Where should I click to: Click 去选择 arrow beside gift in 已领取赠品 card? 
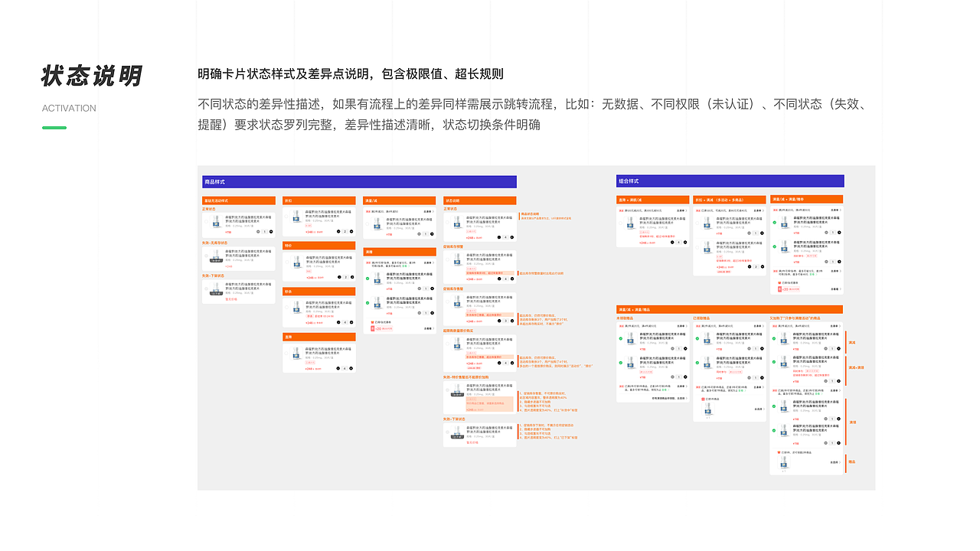764,409
